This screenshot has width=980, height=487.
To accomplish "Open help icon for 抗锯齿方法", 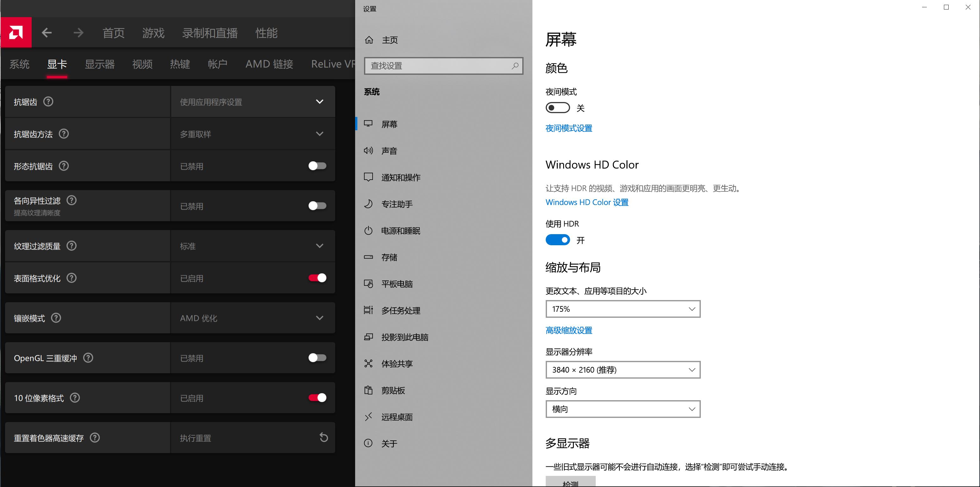I will click(64, 134).
